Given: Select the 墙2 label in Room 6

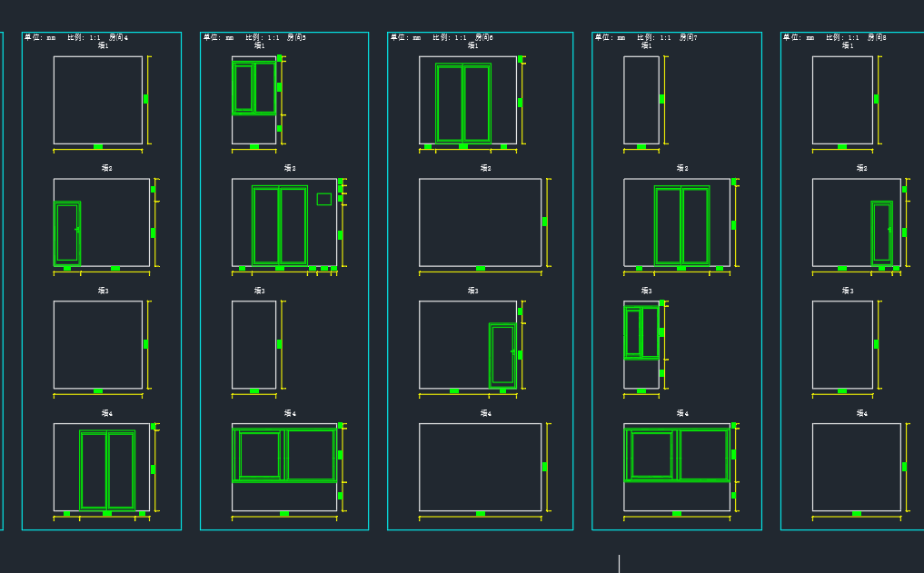Looking at the screenshot, I should (x=485, y=168).
